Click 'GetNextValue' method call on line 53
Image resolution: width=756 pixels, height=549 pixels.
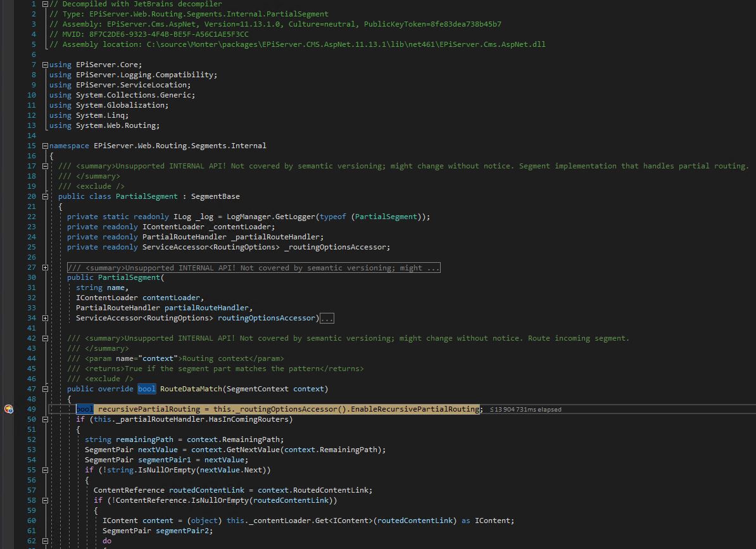(253, 450)
